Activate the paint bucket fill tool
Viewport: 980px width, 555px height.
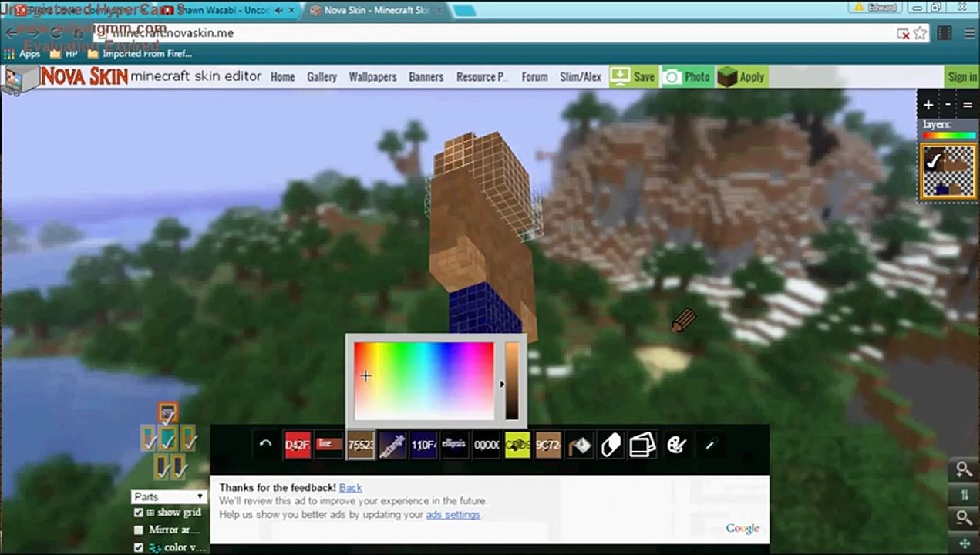pos(580,445)
